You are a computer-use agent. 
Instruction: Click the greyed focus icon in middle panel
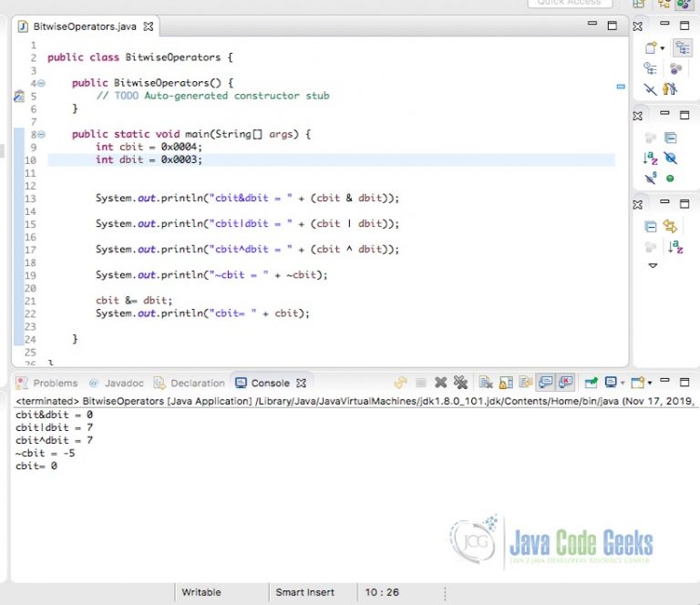tap(651, 138)
